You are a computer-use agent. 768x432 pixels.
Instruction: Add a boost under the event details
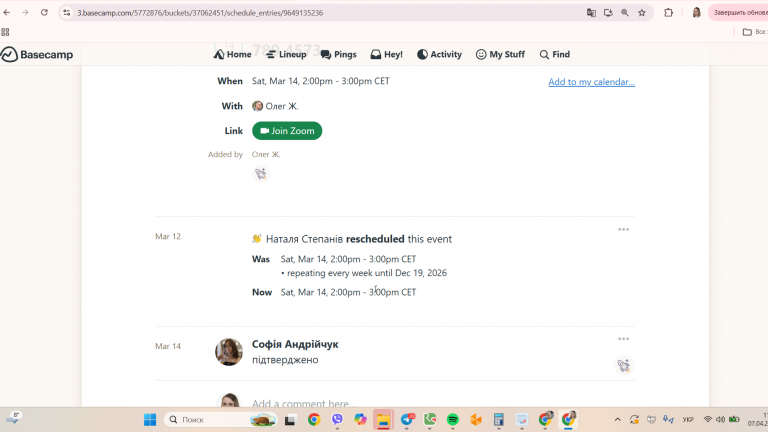[x=261, y=173]
